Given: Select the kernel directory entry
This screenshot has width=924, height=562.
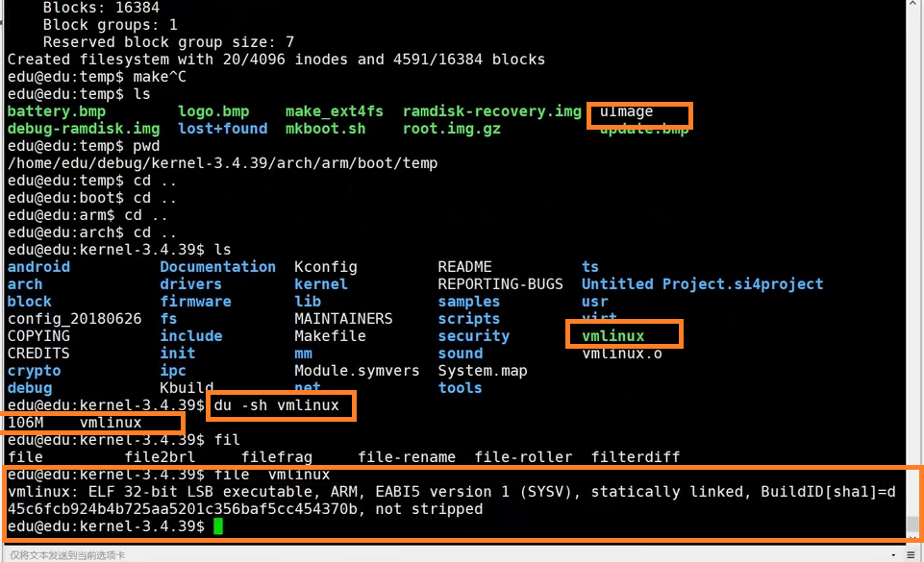Looking at the screenshot, I should (320, 284).
